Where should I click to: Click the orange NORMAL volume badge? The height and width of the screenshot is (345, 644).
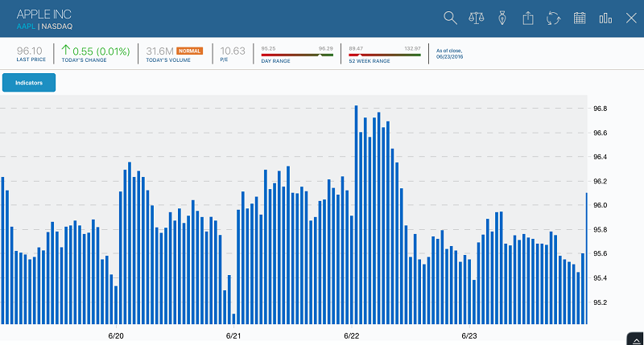[189, 51]
